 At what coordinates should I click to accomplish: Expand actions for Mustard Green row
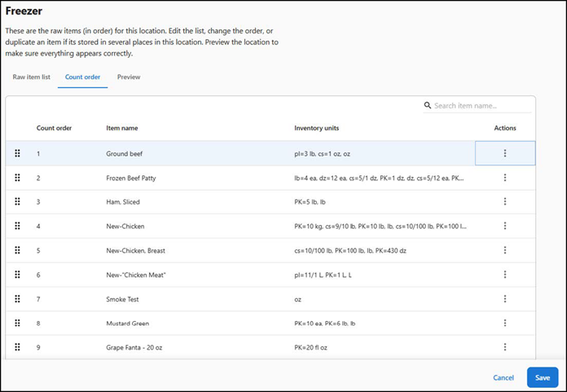(x=505, y=323)
